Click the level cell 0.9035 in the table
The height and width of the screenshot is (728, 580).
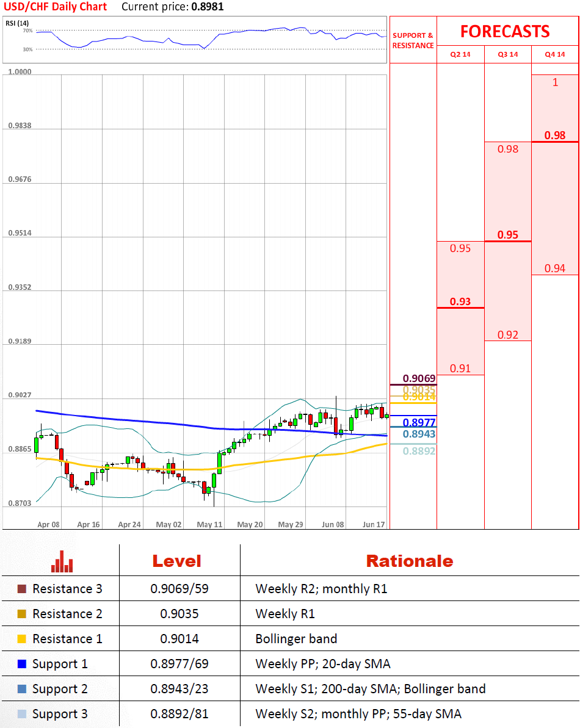coord(179,614)
